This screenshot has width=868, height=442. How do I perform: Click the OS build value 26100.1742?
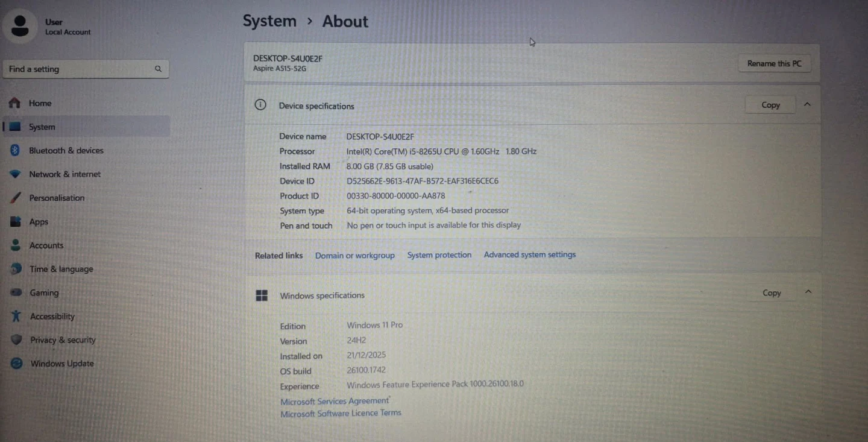[x=366, y=370]
